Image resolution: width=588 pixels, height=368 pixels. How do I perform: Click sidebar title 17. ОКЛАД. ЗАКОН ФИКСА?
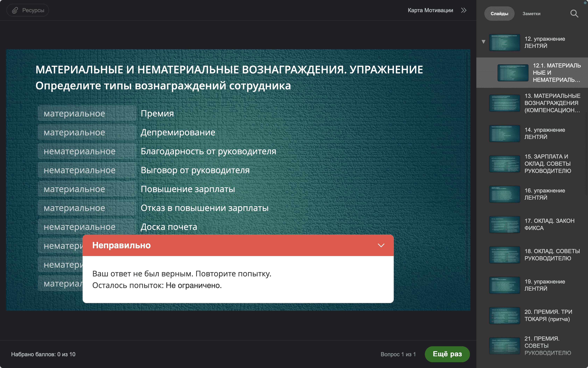pyautogui.click(x=549, y=224)
